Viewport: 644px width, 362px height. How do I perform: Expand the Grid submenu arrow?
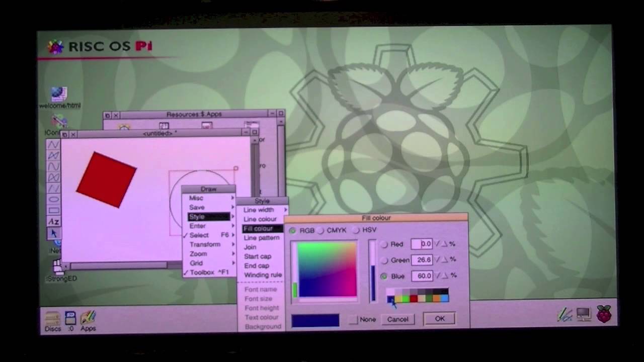pyautogui.click(x=232, y=263)
